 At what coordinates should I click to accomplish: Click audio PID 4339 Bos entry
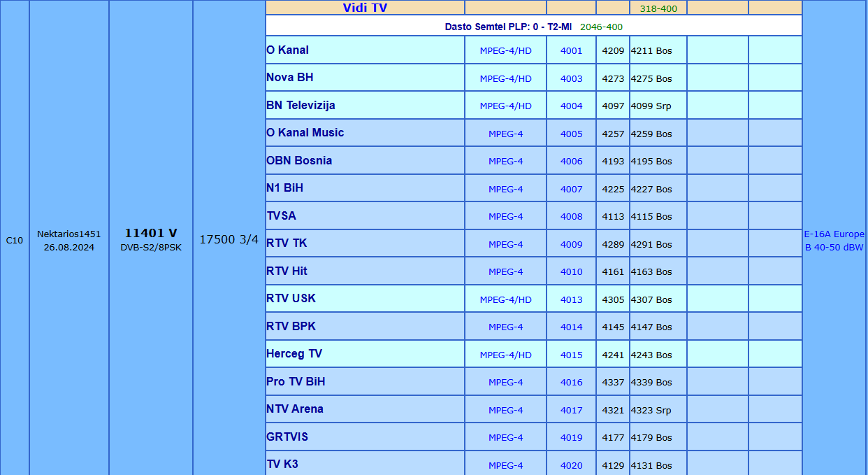[x=651, y=383]
